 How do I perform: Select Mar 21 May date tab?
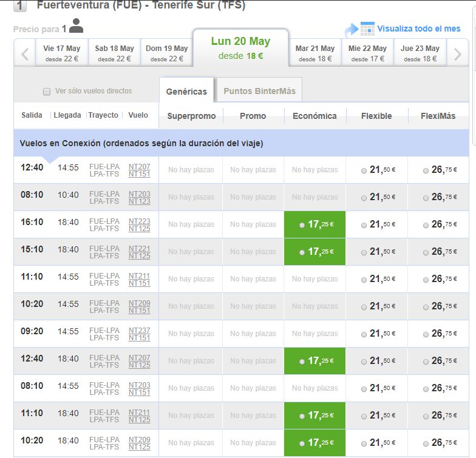pyautogui.click(x=314, y=53)
